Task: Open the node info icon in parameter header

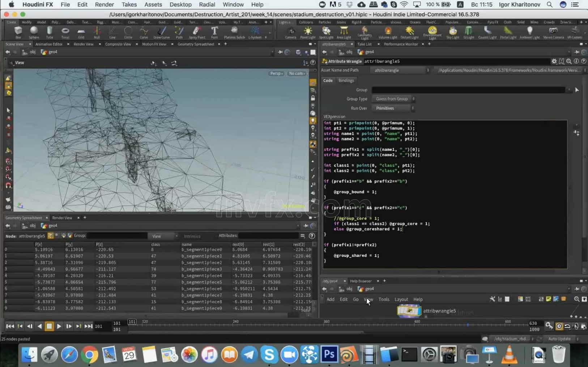Action: point(576,61)
